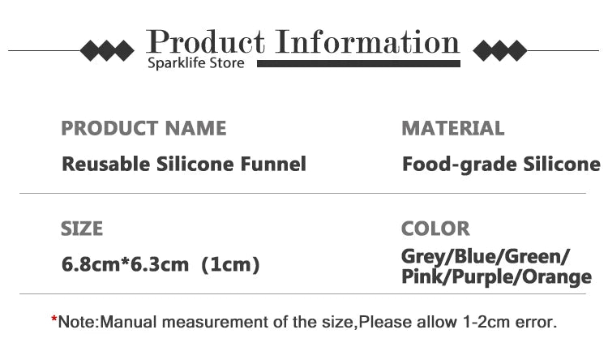Click the red asterisk before Note
608x364 pixels.
[54, 319]
